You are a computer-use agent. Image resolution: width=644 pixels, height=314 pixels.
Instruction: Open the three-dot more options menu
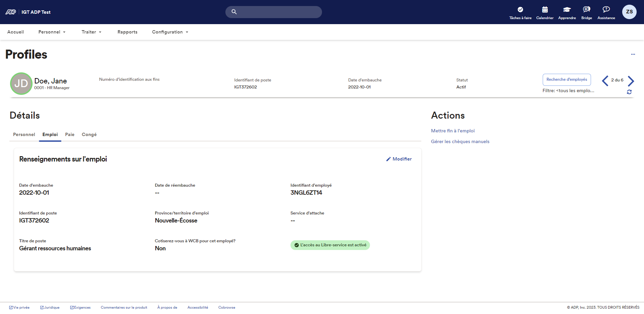633,54
